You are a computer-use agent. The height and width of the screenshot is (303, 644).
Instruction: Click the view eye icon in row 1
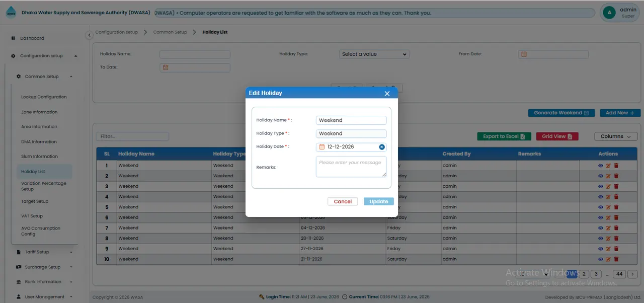601,166
